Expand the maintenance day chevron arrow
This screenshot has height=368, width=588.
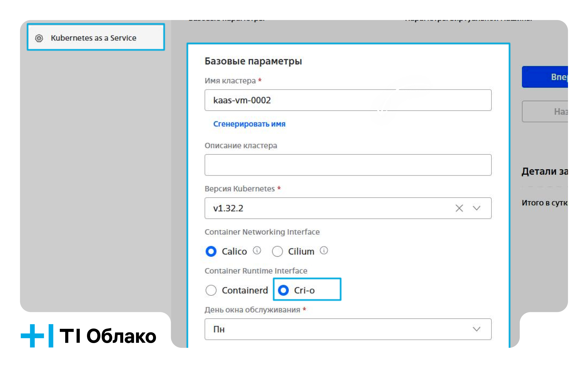477,329
